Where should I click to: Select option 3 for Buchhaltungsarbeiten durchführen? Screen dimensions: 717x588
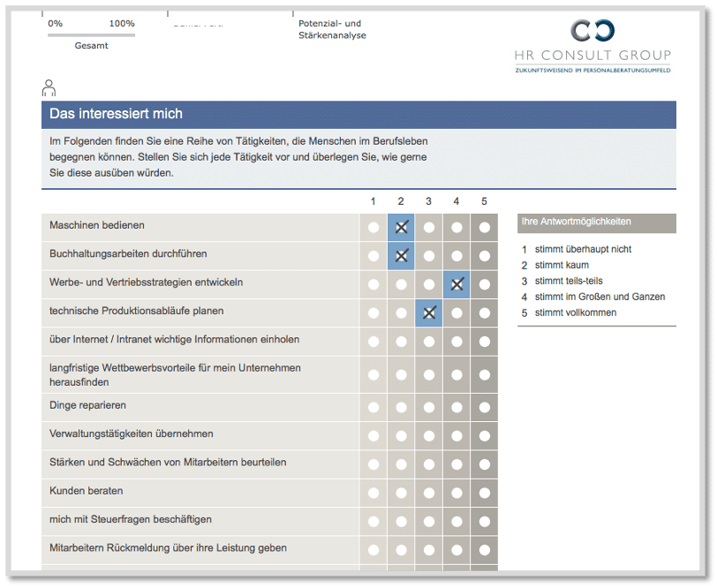click(x=429, y=256)
